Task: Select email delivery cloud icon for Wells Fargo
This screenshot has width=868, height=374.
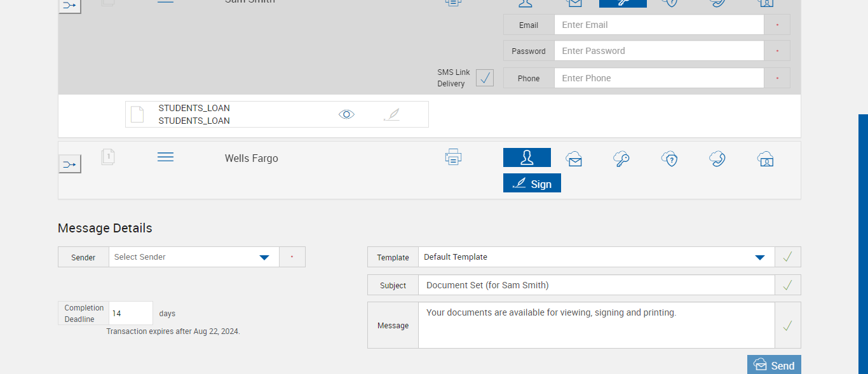Action: [x=574, y=159]
